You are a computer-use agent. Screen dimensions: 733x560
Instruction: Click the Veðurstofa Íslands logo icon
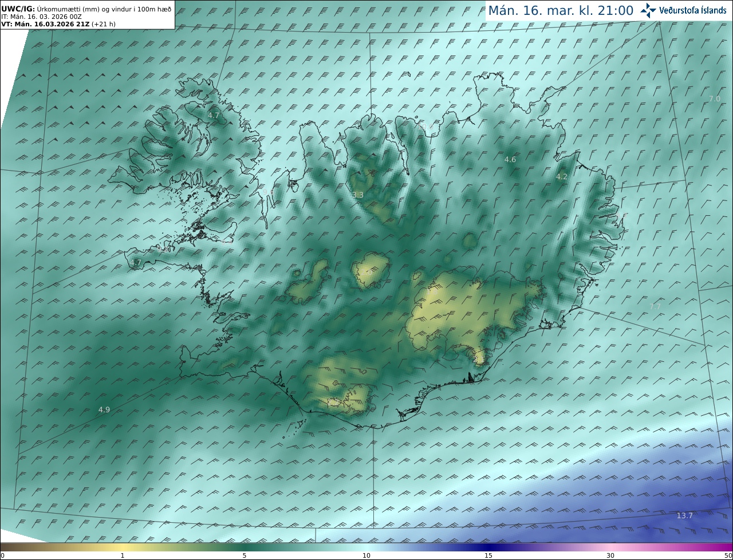[x=648, y=10]
